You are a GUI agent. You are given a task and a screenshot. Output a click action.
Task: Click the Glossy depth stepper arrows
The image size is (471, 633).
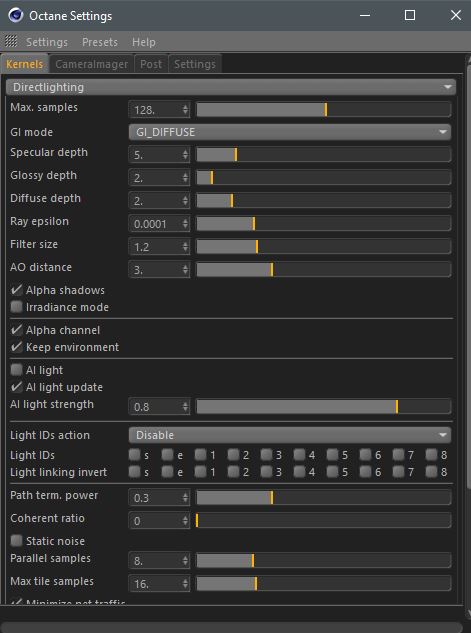point(185,178)
